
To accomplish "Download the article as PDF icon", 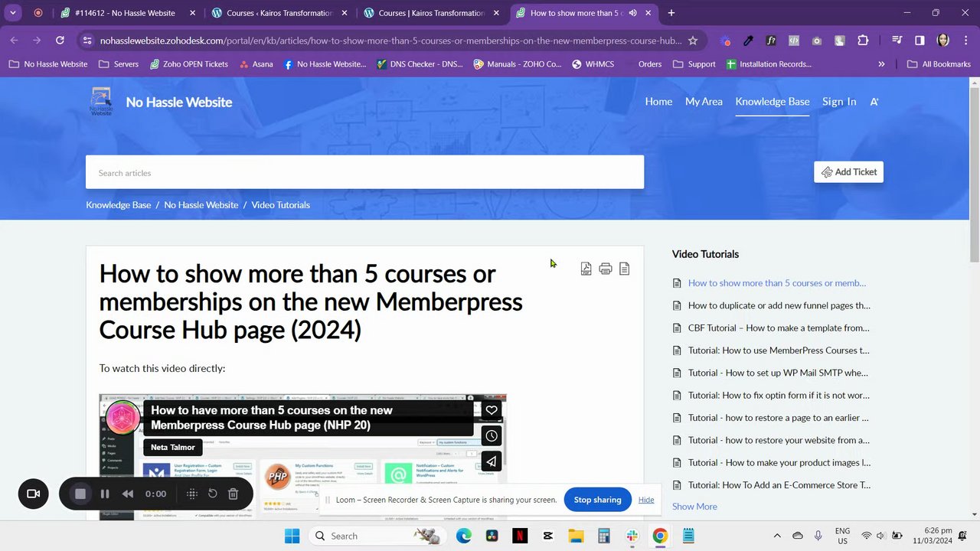I will 586,269.
